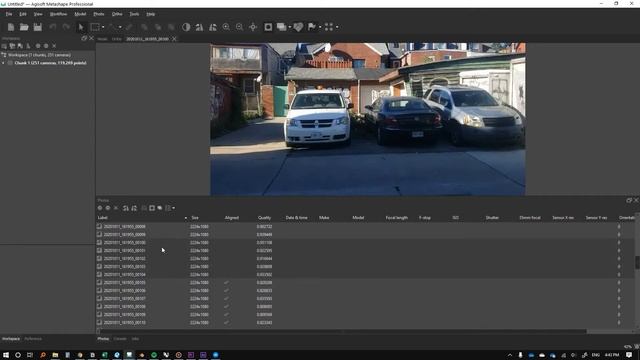This screenshot has height=360, width=640.
Task: Toggle the Show Masks square icon
Action: (x=268, y=27)
